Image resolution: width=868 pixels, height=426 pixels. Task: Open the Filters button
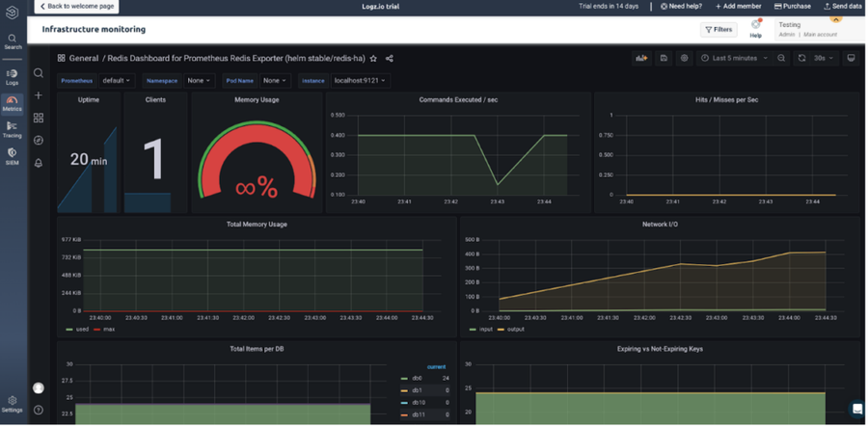[x=719, y=30]
